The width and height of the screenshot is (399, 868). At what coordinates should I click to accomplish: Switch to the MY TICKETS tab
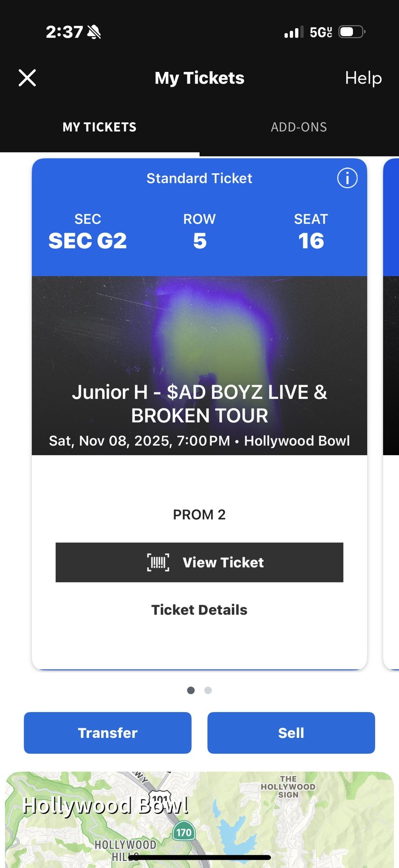point(99,127)
